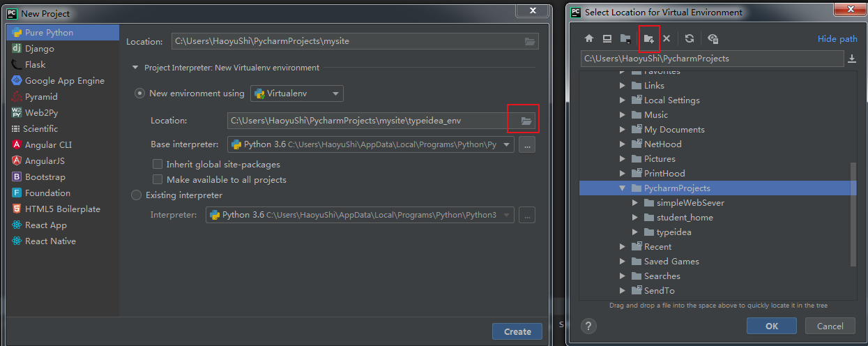This screenshot has height=346, width=868.
Task: Expand simpleWebSever folder arrow
Action: click(x=635, y=203)
